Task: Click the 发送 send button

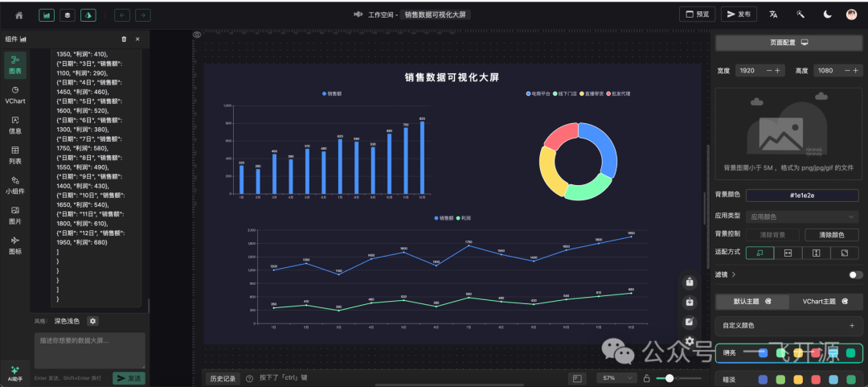Action: coord(129,378)
